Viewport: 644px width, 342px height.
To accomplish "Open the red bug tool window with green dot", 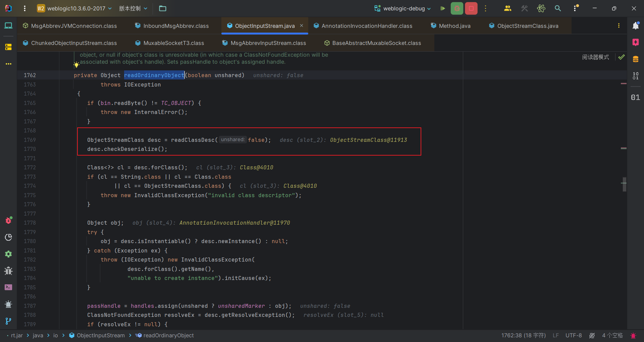I will (8, 220).
